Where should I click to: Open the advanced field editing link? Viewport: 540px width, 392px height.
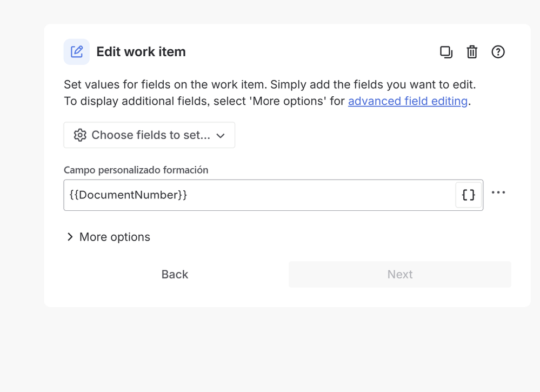pyautogui.click(x=408, y=101)
